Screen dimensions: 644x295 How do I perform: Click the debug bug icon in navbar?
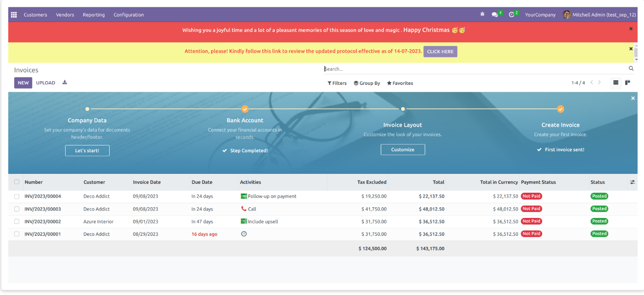point(482,15)
